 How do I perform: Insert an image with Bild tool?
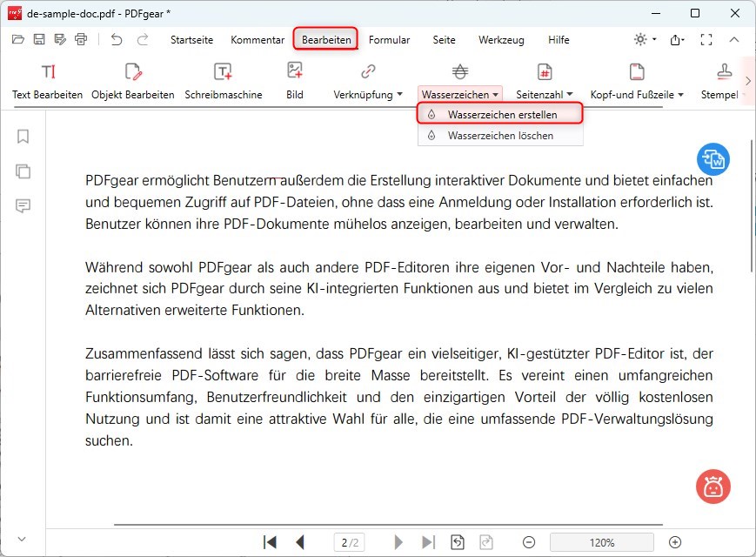(295, 81)
